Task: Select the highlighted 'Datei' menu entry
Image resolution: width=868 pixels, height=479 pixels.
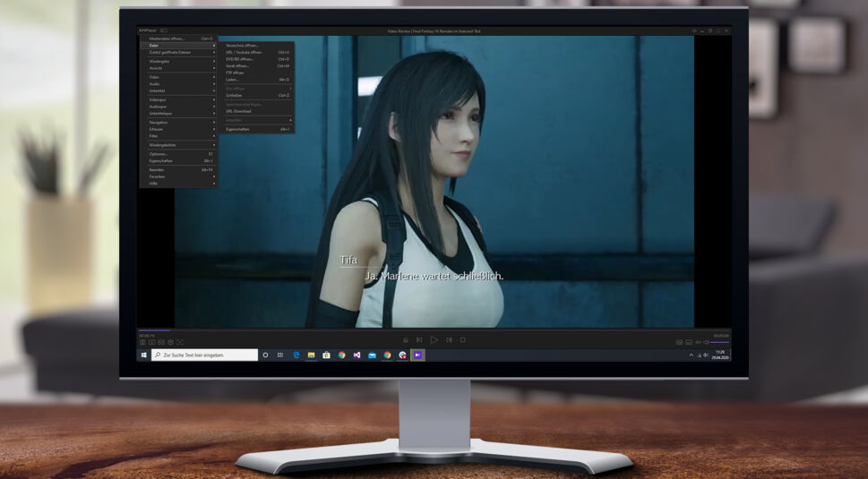Action: (x=179, y=46)
